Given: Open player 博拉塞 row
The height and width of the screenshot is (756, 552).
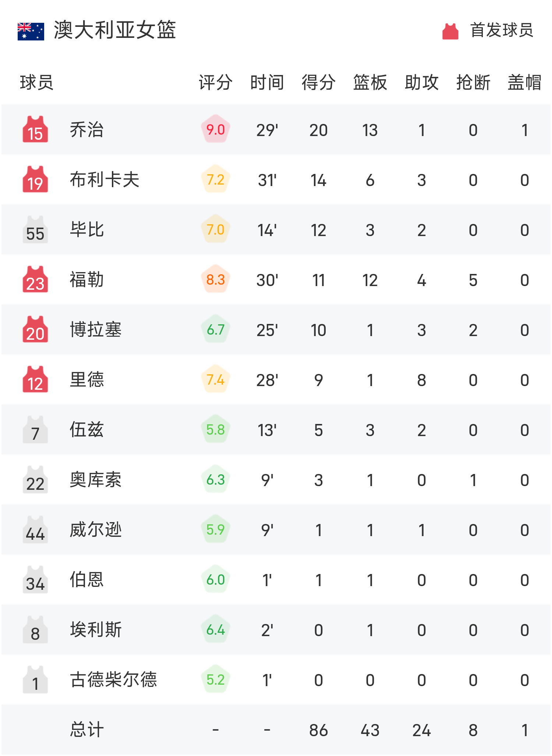Looking at the screenshot, I should point(276,329).
